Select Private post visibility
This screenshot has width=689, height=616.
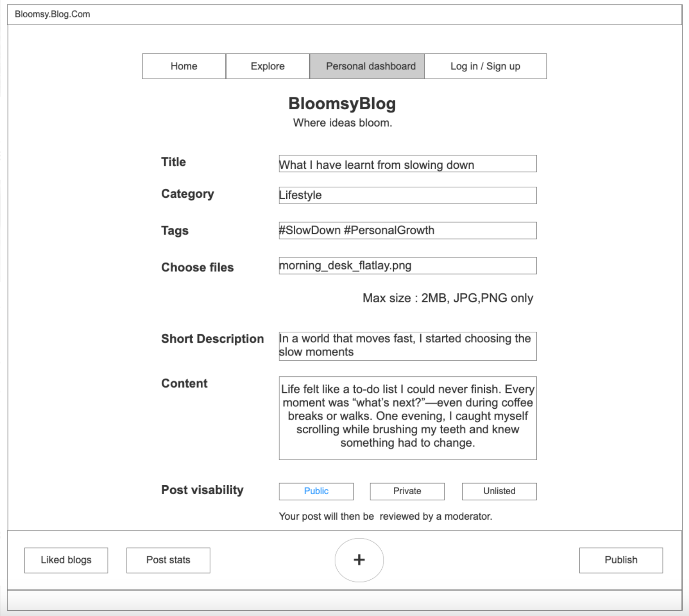[407, 491]
